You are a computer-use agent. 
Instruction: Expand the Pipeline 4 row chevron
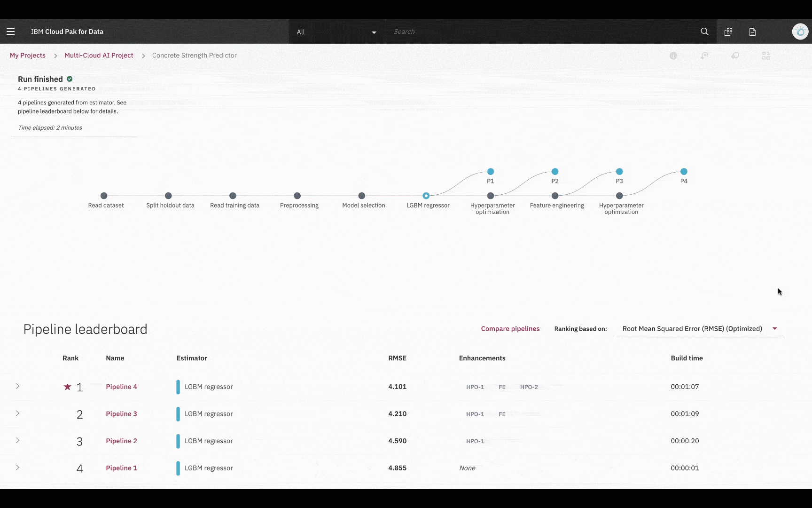point(17,386)
